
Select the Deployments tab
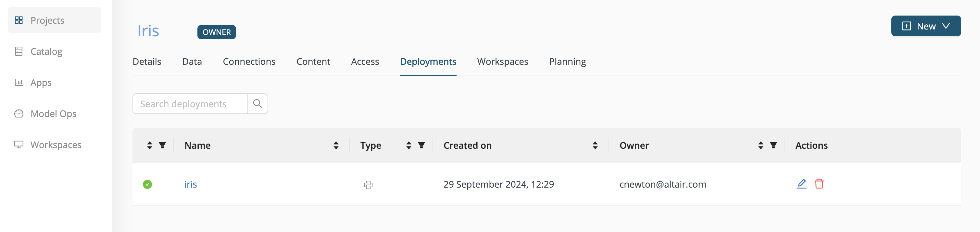point(428,62)
